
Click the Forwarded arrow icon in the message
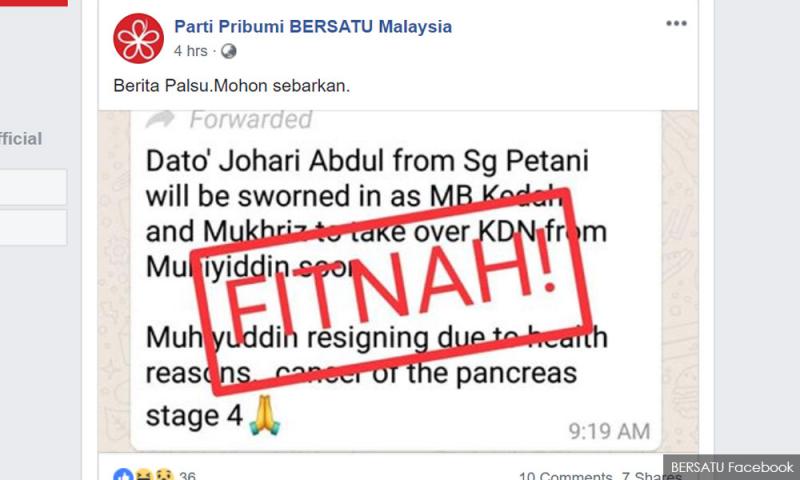[x=160, y=119]
